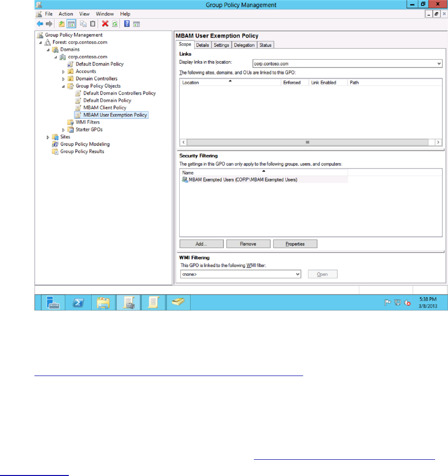Open the View menu
The image size is (448, 476).
click(x=84, y=14)
